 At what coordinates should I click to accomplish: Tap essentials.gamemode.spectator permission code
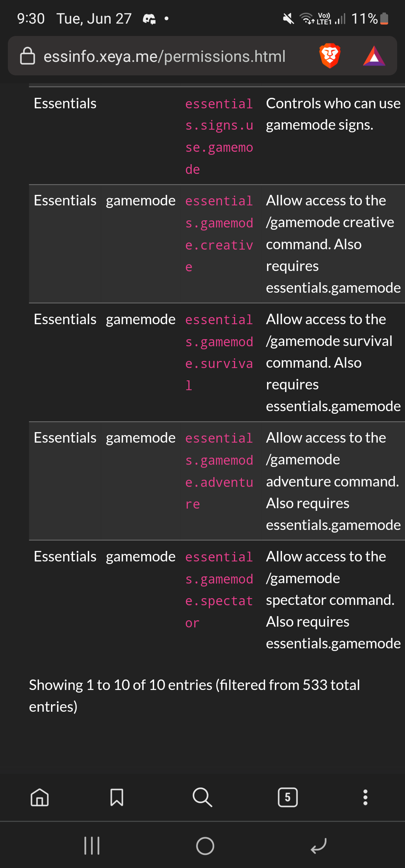point(219,590)
